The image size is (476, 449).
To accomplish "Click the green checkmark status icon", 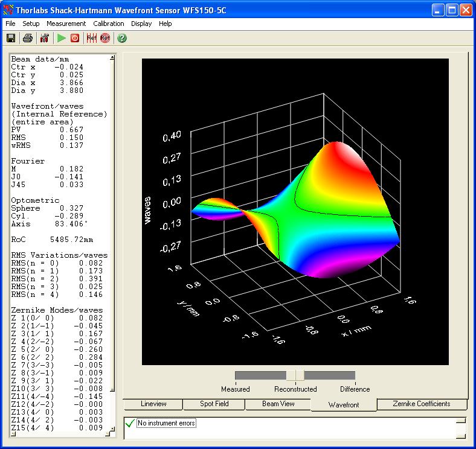I will [130, 423].
